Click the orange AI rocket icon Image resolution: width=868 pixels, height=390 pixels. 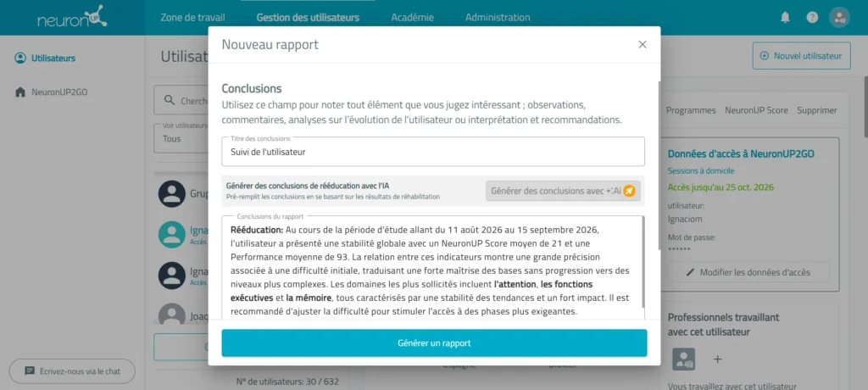629,191
